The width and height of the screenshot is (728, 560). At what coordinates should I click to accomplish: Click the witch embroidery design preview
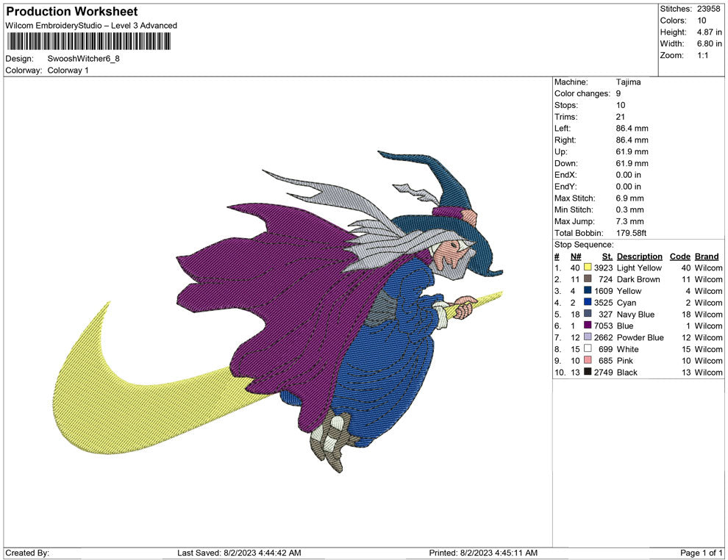(x=279, y=311)
